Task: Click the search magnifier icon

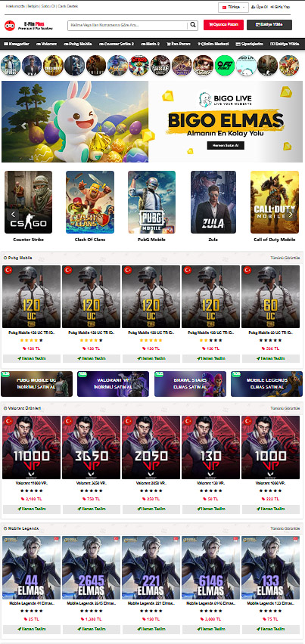Action: coord(193,26)
